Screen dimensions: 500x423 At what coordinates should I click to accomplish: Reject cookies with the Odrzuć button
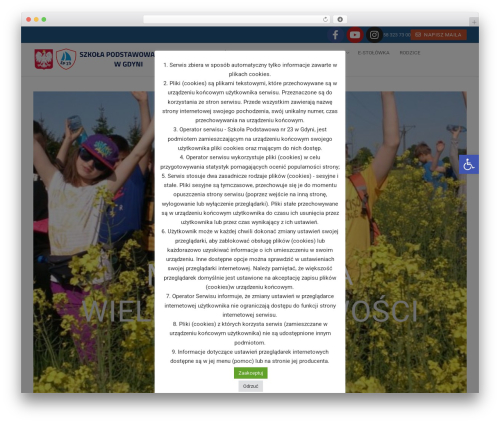click(x=251, y=386)
